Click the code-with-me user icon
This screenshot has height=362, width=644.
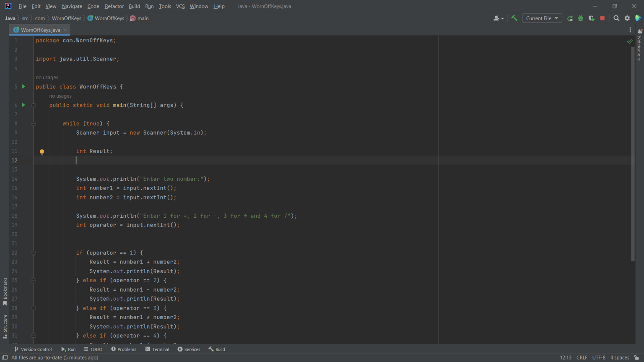(499, 18)
